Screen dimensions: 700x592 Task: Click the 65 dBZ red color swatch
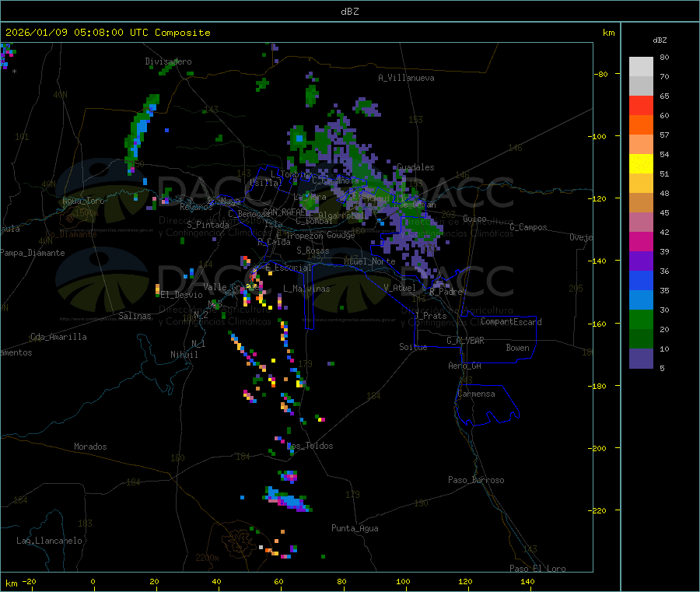coord(641,105)
